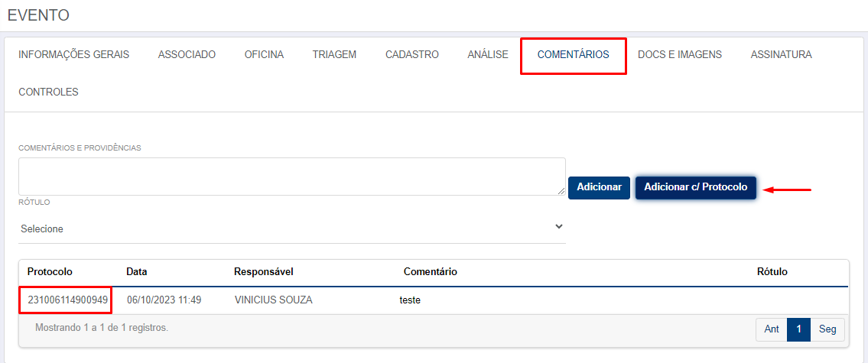Click the Adicionar c/ Protocolo button
Screen dimensions: 868x363
696,187
